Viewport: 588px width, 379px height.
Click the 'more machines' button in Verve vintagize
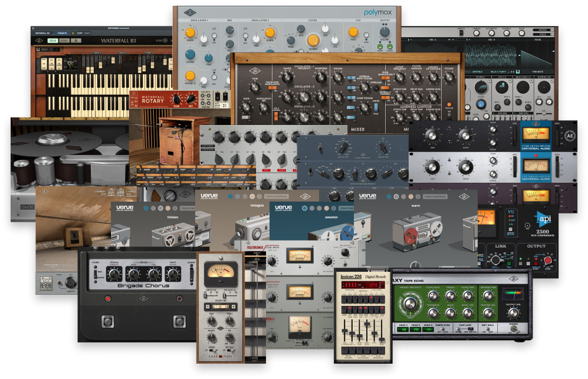pos(277,196)
